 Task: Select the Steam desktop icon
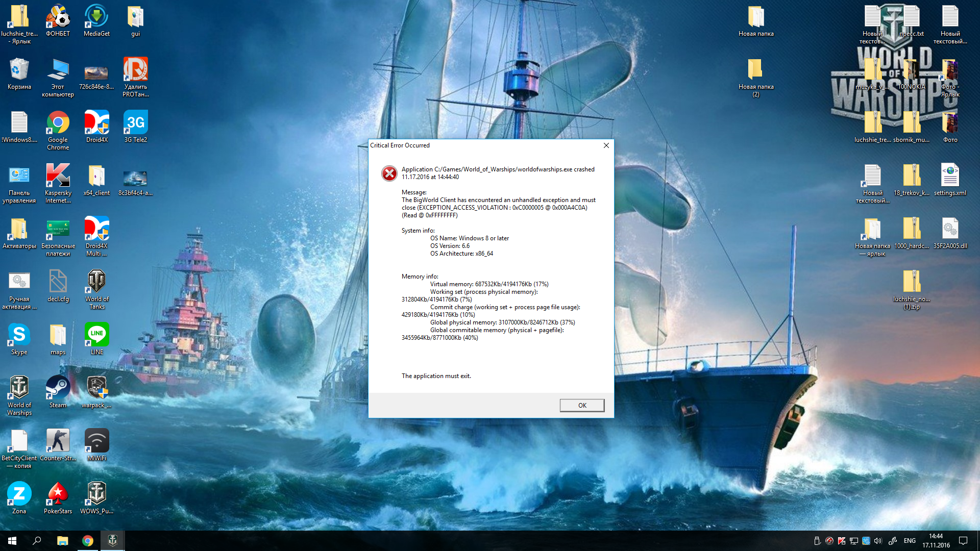coord(58,392)
